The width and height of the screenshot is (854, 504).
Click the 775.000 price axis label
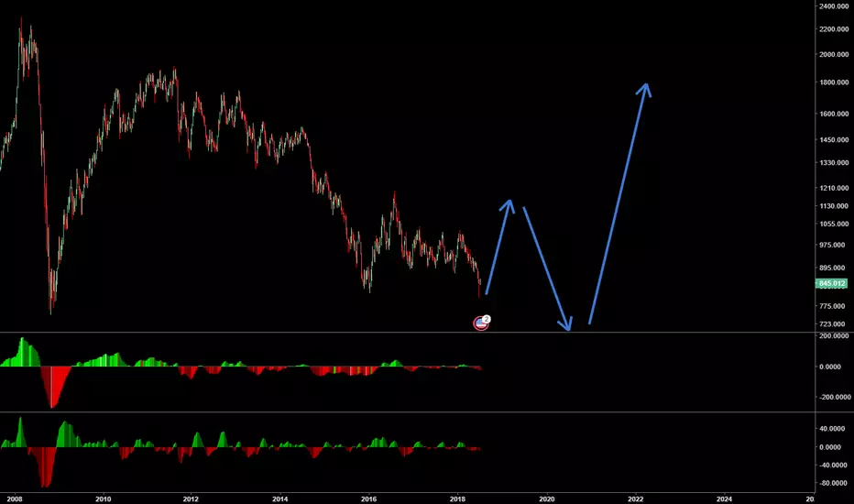tap(832, 306)
